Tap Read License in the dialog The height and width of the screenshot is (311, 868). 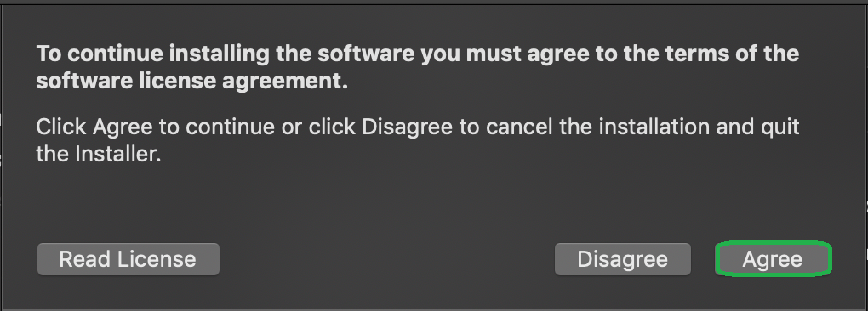coord(128,259)
